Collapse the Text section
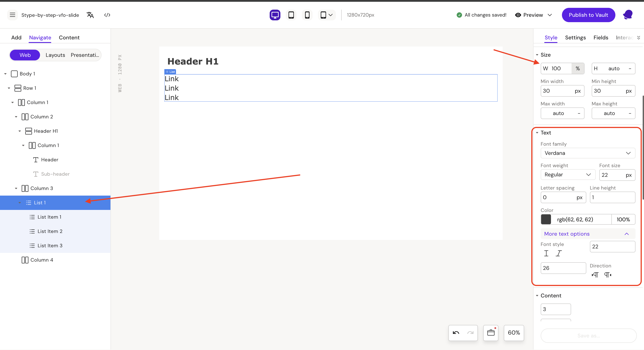This screenshot has height=350, width=644. tap(537, 133)
